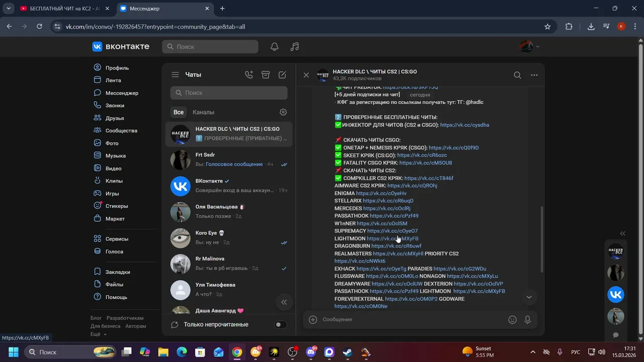This screenshot has height=362, width=644.
Task: Open the music note icon in header
Action: click(295, 47)
